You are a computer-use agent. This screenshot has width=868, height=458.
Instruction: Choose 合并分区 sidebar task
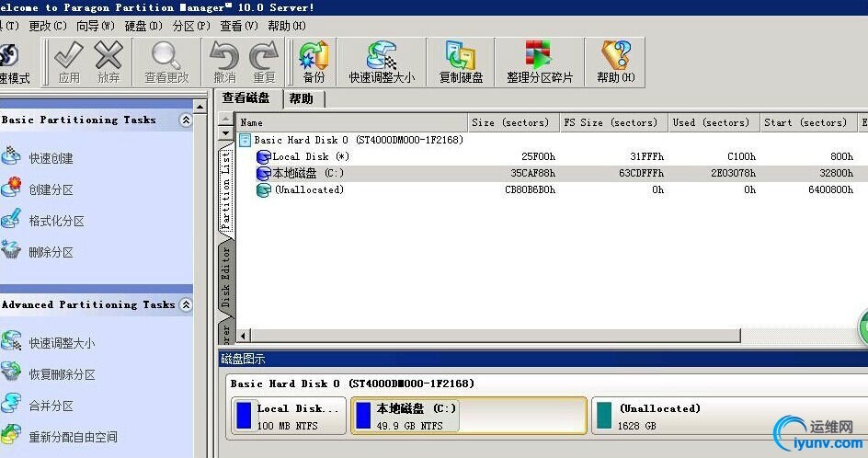click(x=51, y=406)
